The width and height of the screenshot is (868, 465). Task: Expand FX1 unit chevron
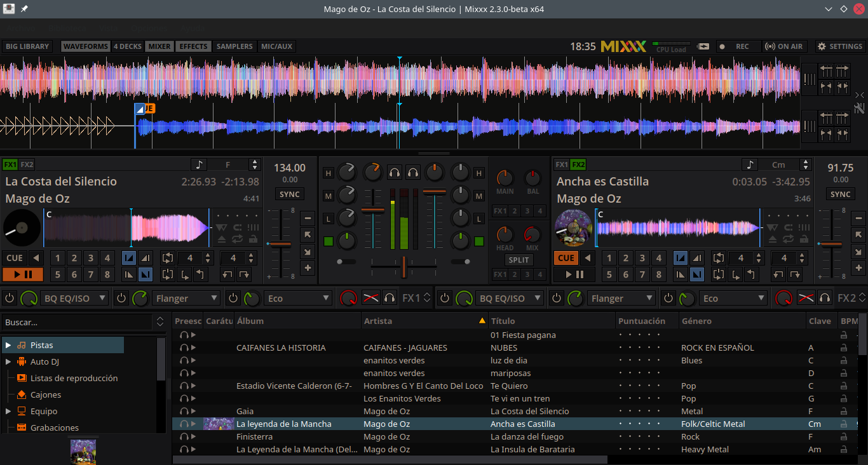point(427,298)
